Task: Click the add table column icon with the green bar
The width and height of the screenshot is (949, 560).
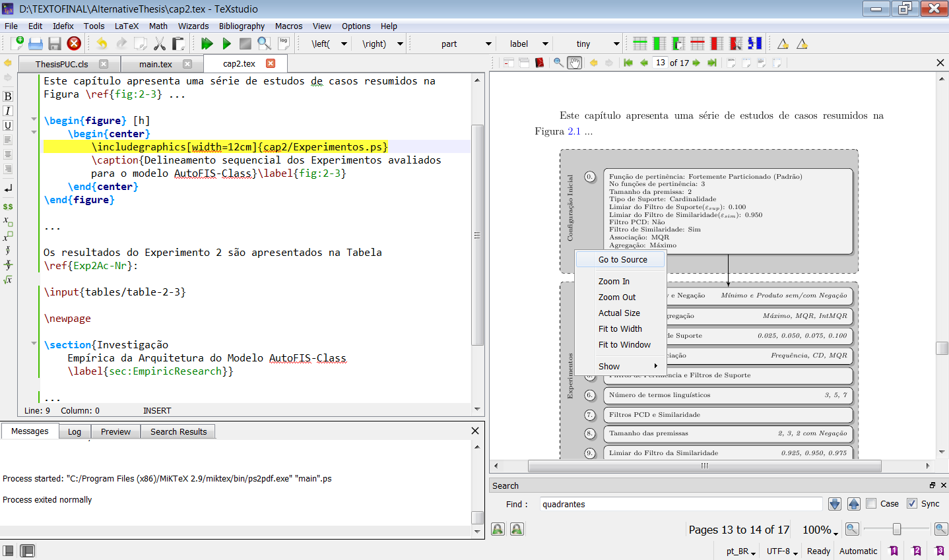Action: coord(659,44)
